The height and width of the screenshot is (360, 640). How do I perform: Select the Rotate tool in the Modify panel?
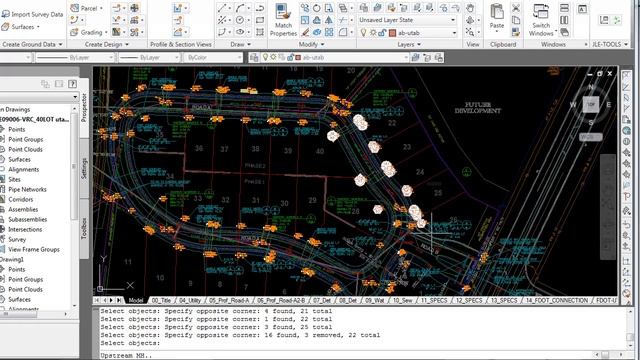coord(317,8)
